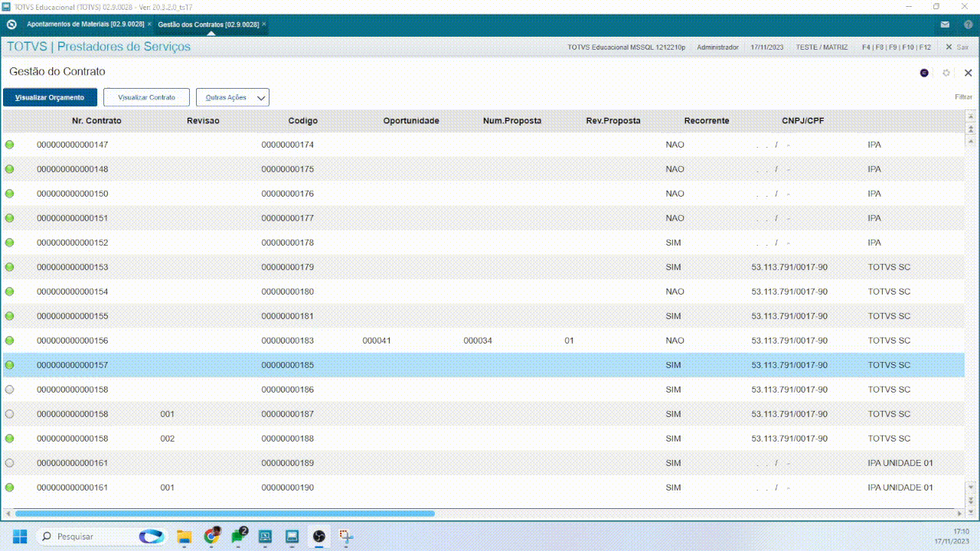Click Num.Proposta value 000034
This screenshot has height=551, width=980.
click(x=478, y=341)
